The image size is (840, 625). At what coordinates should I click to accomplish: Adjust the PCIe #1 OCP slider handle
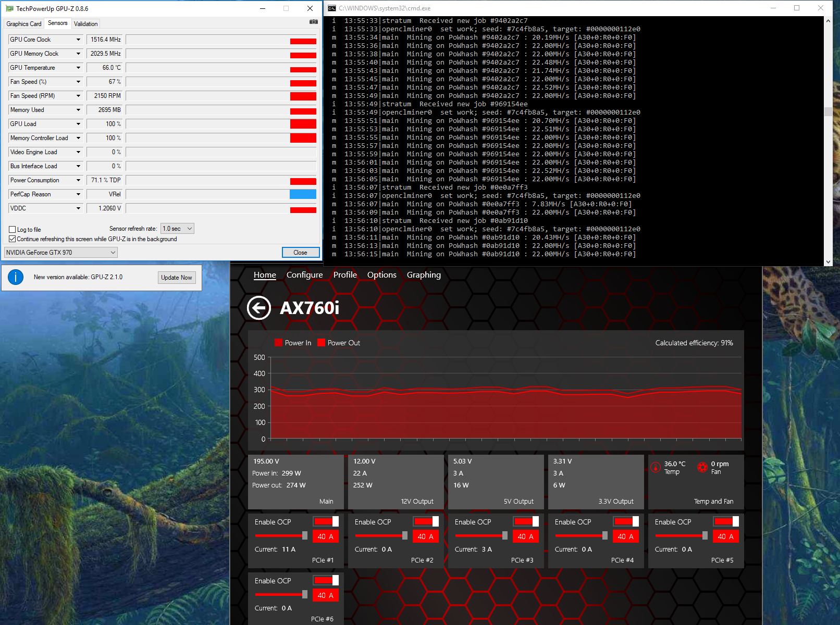coord(305,535)
